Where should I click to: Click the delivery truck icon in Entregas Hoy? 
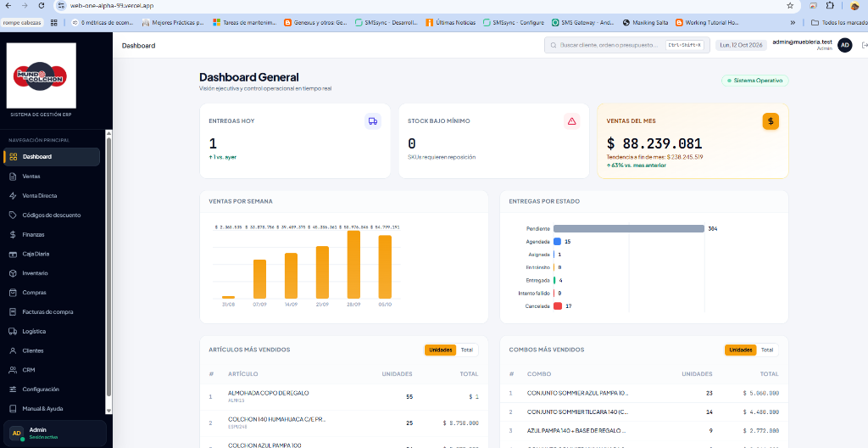[373, 120]
